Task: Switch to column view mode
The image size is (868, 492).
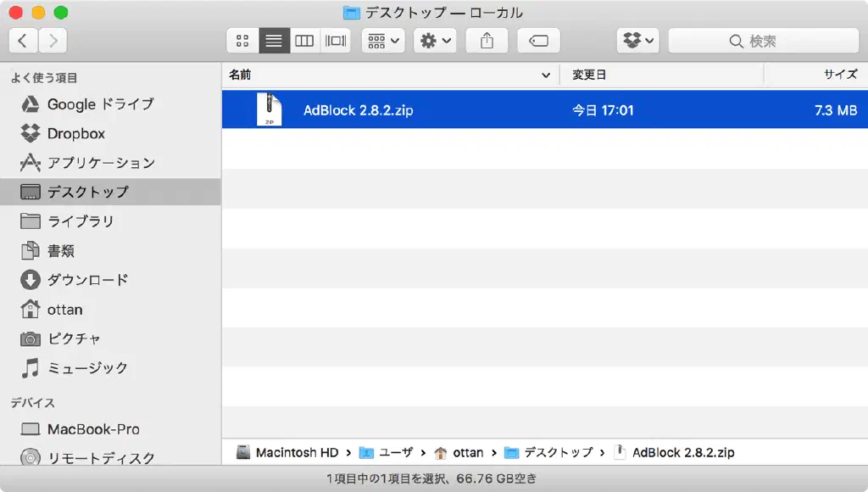Action: [x=304, y=41]
